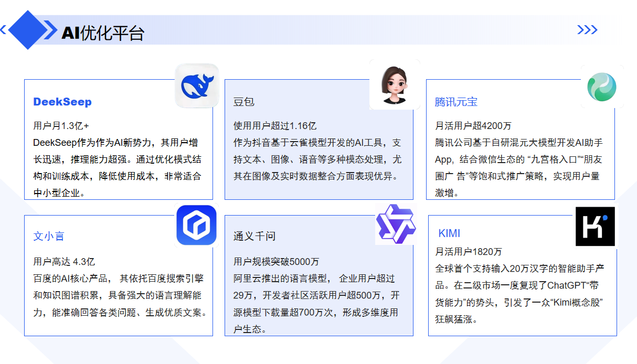Viewport: 637px width, 364px height.
Task: Click the "DeekSeep" card heading
Action: (x=62, y=102)
